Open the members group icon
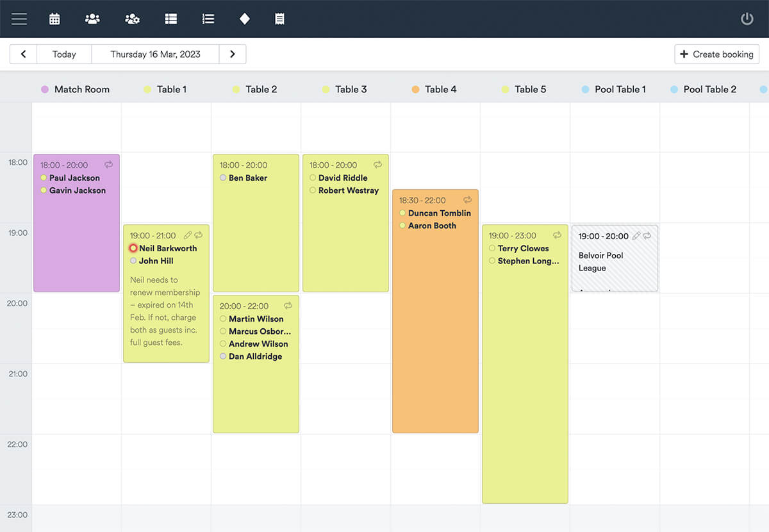 tap(92, 19)
